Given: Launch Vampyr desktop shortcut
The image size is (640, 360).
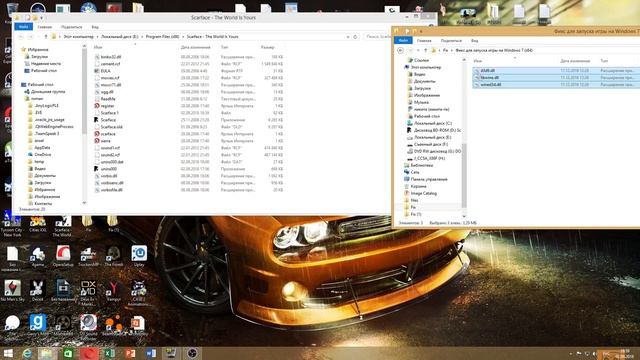Looking at the screenshot, I should (113, 291).
